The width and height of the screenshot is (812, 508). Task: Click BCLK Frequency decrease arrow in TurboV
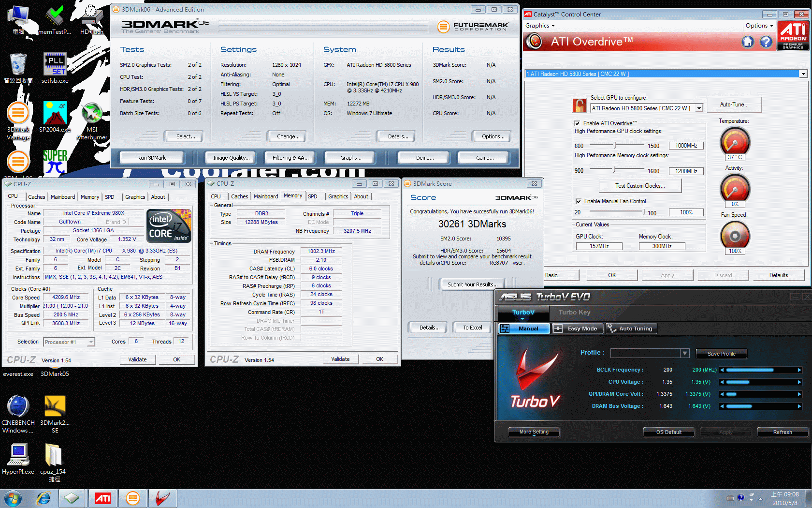tap(722, 370)
